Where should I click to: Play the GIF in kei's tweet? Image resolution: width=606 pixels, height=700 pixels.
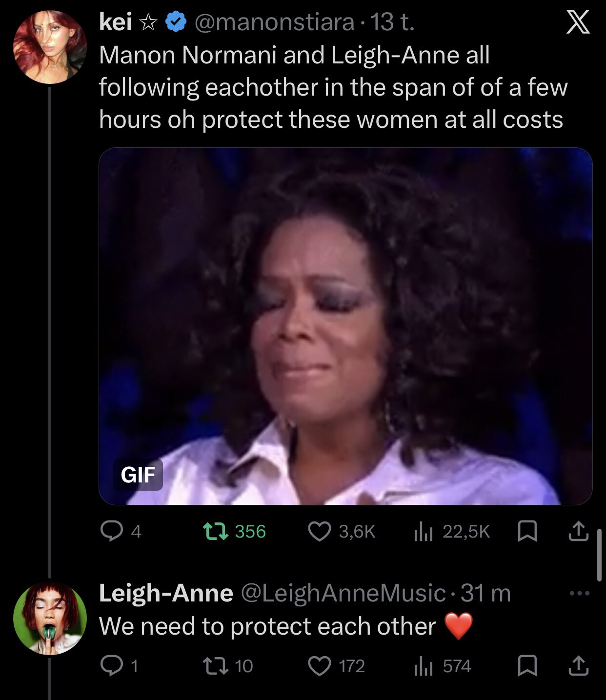pos(345,326)
